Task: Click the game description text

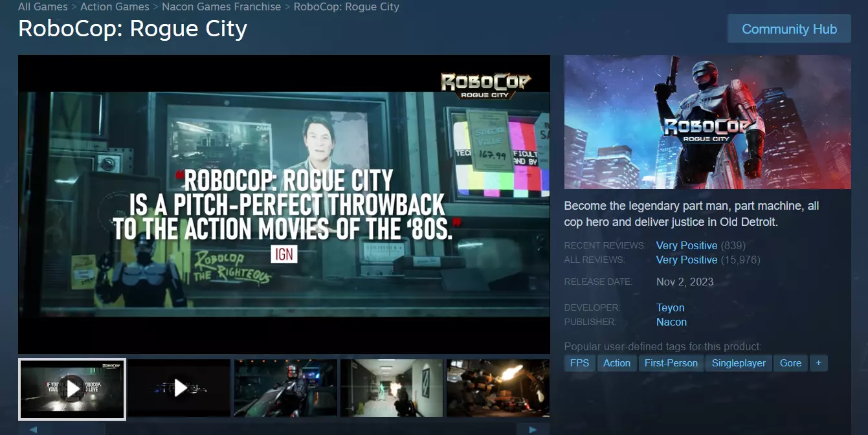Action: coord(692,214)
